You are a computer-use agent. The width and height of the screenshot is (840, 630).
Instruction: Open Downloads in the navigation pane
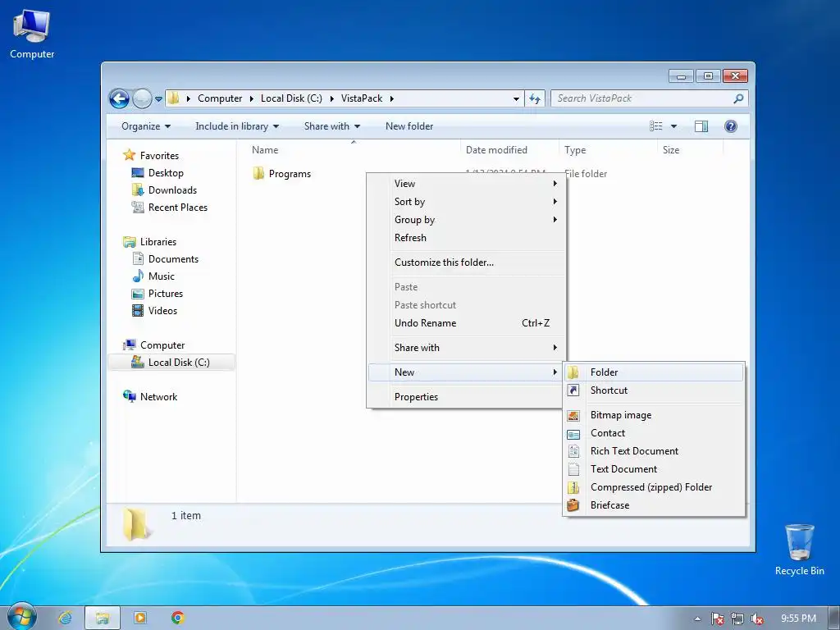172,190
